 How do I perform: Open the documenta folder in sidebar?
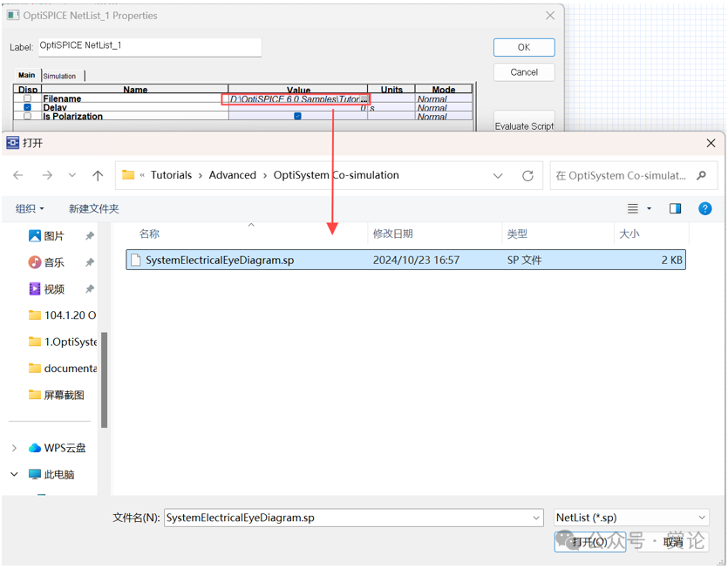63,369
